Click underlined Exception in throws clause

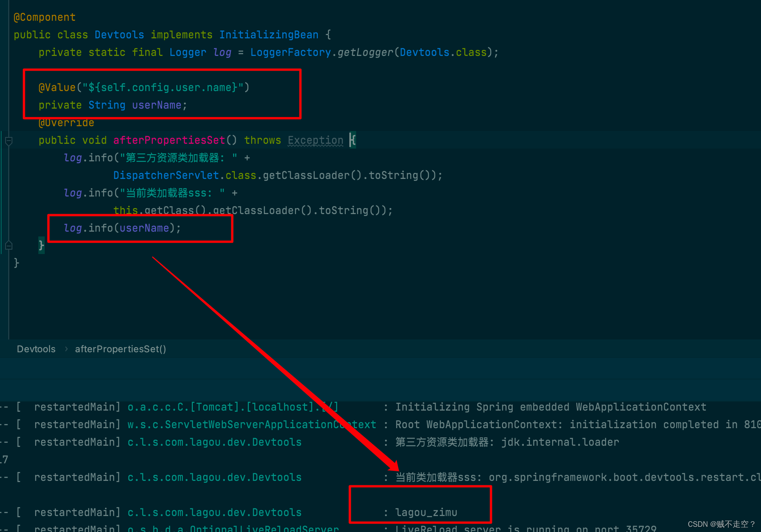[315, 140]
